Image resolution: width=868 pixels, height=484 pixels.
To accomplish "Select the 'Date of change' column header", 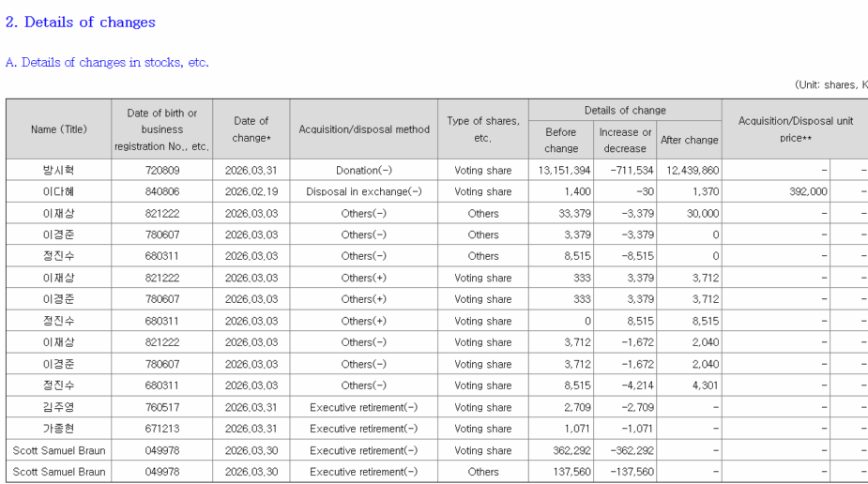I will point(251,129).
